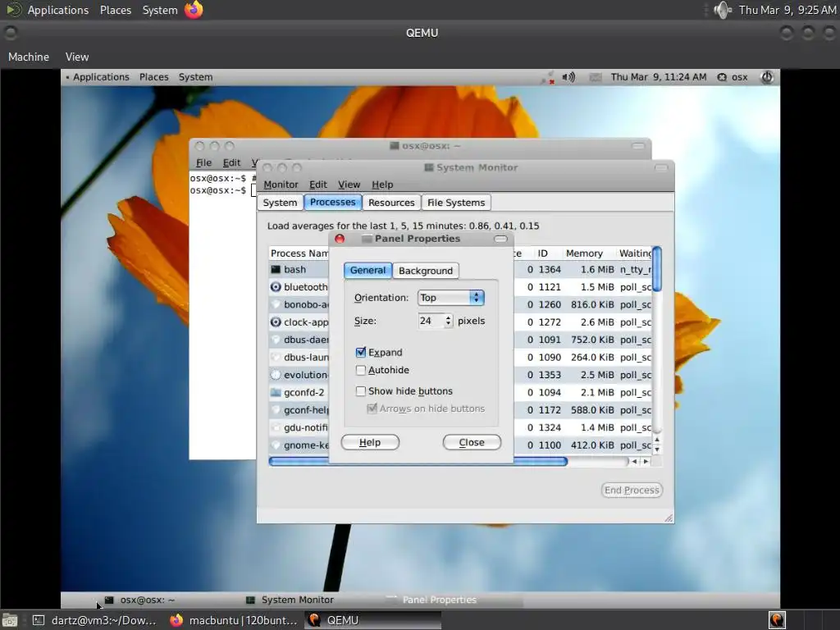Enable the Autohide checkbox
This screenshot has height=630, width=840.
click(x=361, y=370)
